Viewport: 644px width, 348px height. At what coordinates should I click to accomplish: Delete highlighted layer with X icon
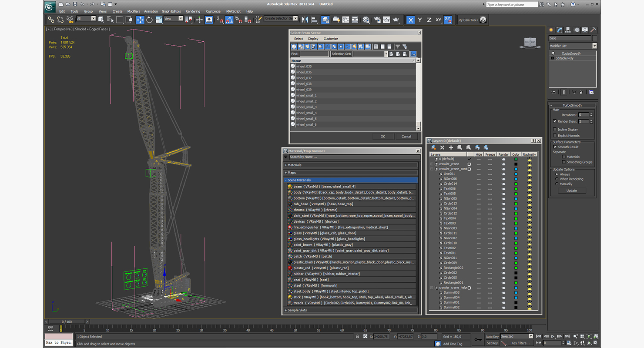coord(442,148)
